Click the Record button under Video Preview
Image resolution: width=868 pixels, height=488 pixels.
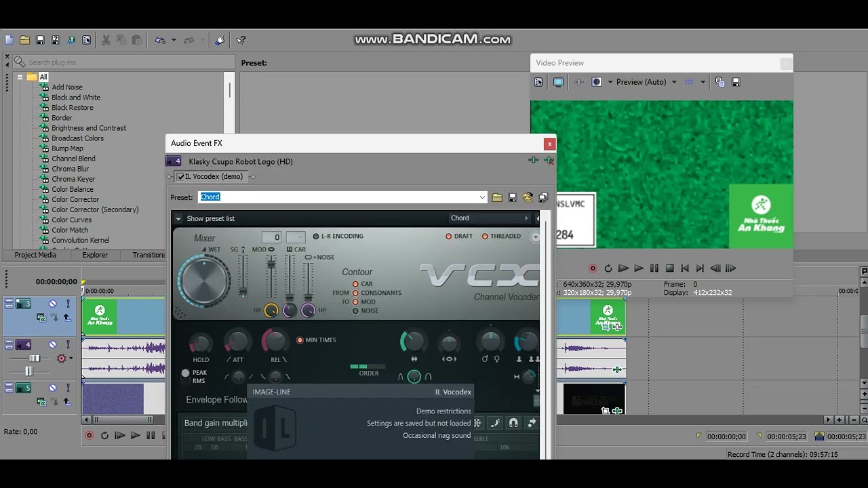coord(593,268)
